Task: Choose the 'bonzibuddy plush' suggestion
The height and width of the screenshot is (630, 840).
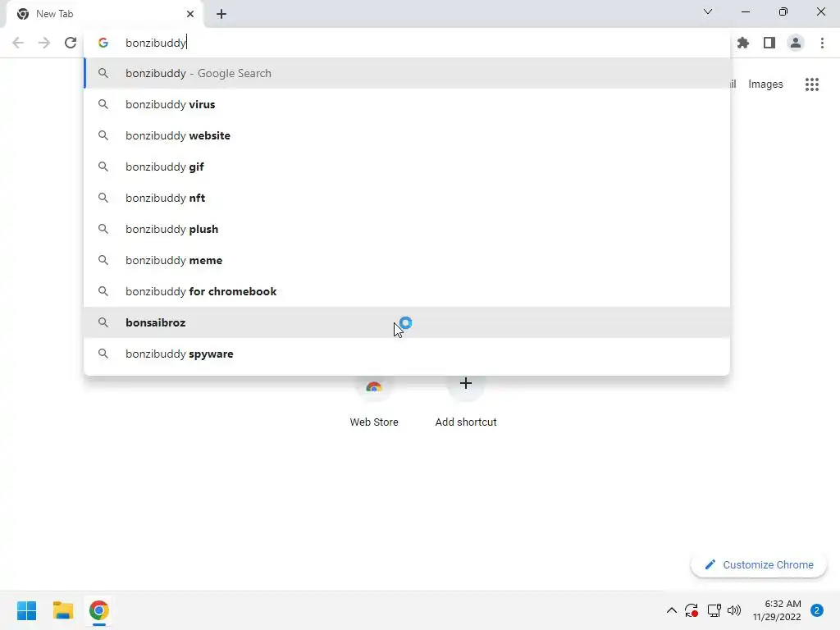Action: [407, 230]
